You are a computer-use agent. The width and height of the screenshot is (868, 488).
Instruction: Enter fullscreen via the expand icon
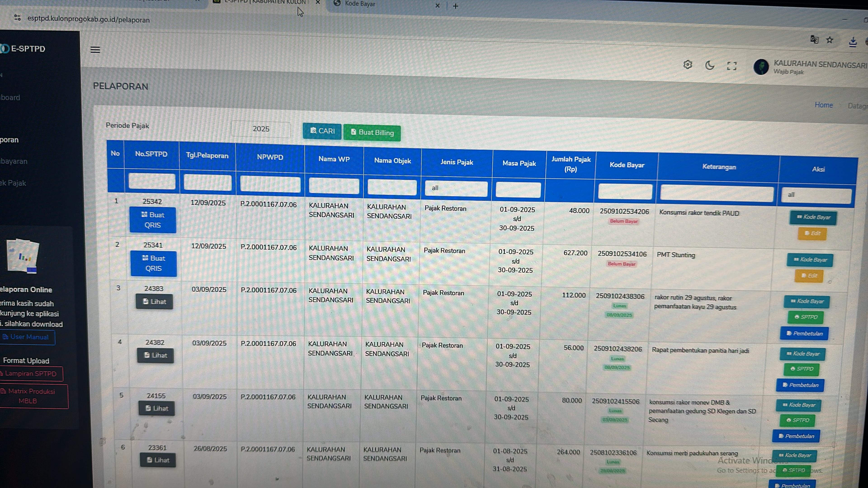tap(731, 66)
